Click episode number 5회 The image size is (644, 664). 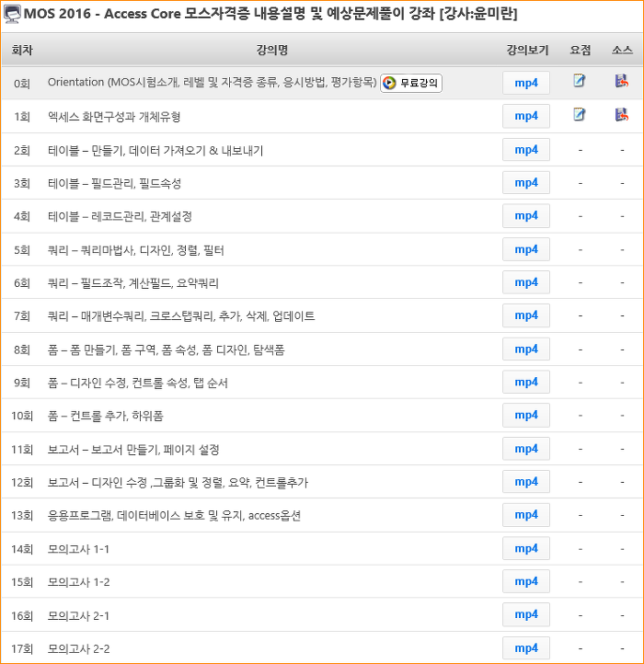22,250
